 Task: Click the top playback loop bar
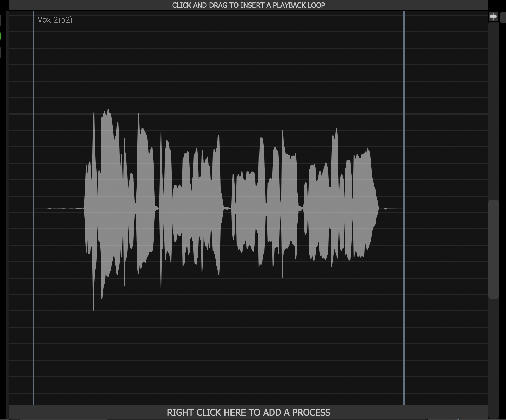[248, 5]
